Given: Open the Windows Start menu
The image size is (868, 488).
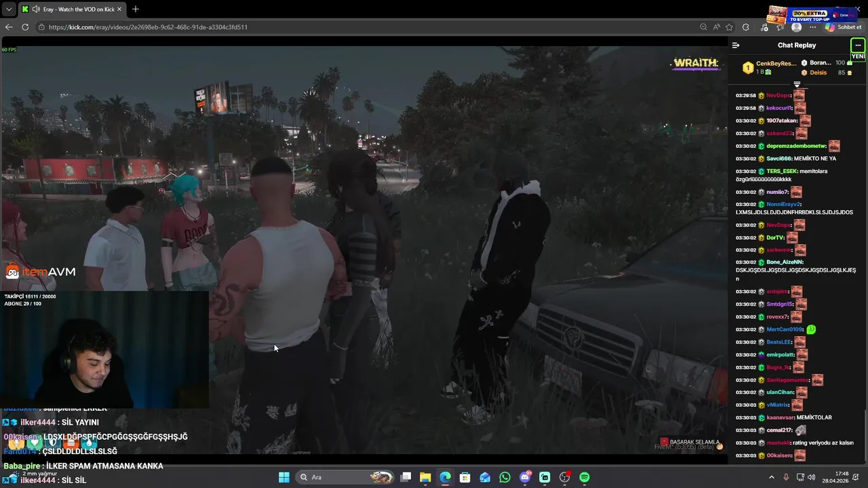Looking at the screenshot, I should click(284, 477).
